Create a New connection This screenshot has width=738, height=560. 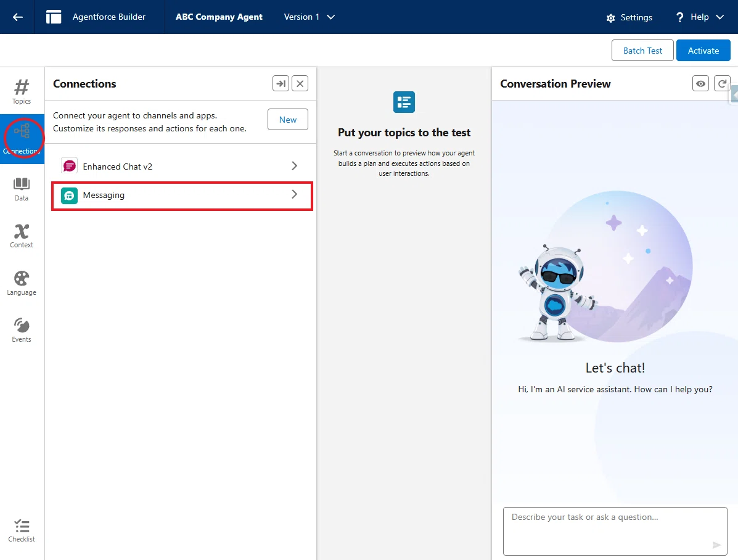pyautogui.click(x=287, y=120)
